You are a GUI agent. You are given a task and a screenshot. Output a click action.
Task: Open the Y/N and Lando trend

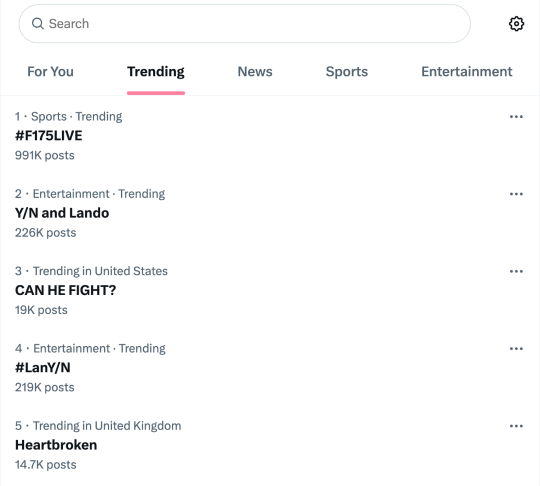pyautogui.click(x=62, y=213)
